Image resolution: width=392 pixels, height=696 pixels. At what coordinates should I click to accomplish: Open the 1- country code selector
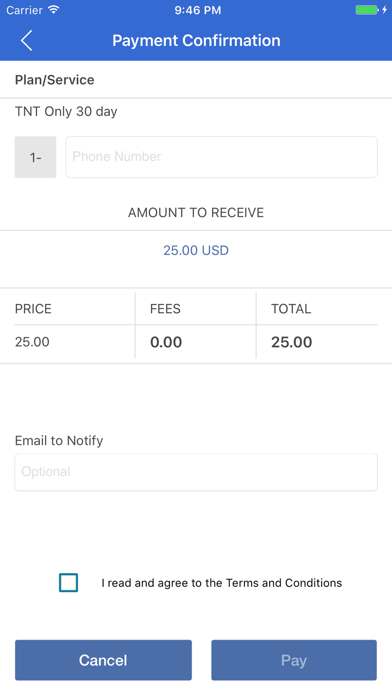pos(36,157)
